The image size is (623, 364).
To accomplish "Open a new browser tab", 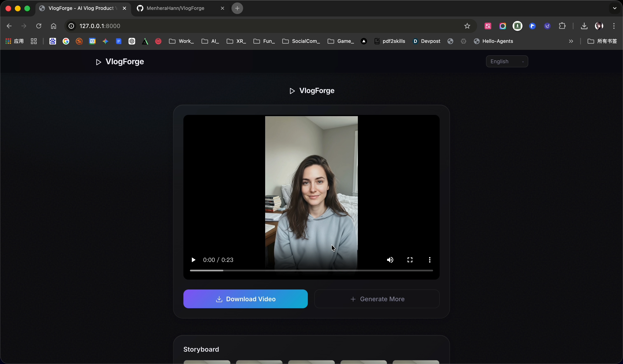I will click(237, 8).
